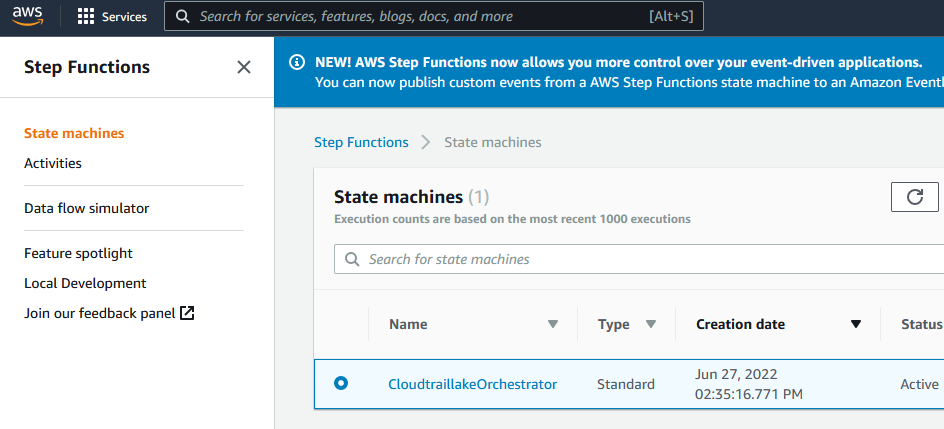Open the AWS console home logo
The height and width of the screenshot is (429, 944).
[28, 16]
